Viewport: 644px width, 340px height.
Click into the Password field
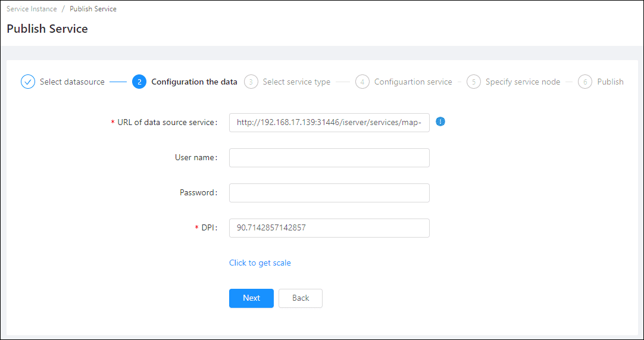click(x=329, y=193)
